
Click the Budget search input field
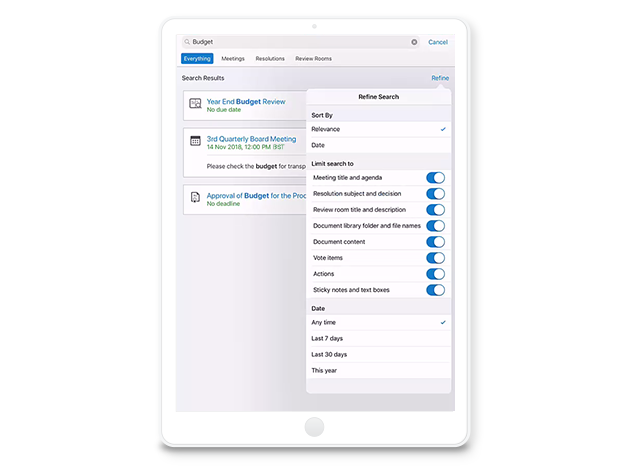[x=301, y=42]
